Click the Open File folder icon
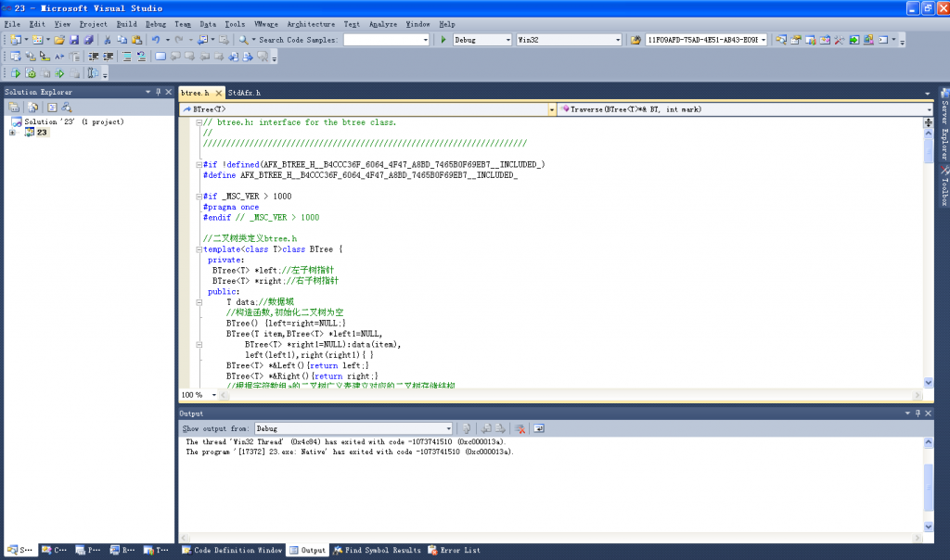Image resolution: width=950 pixels, height=560 pixels. coord(59,40)
